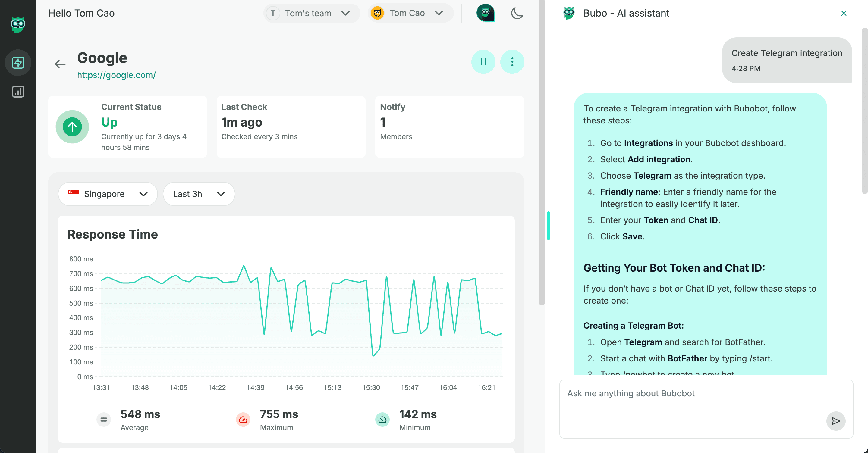Open the https://google.com/ link
Viewport: 868px width, 453px height.
tap(116, 75)
